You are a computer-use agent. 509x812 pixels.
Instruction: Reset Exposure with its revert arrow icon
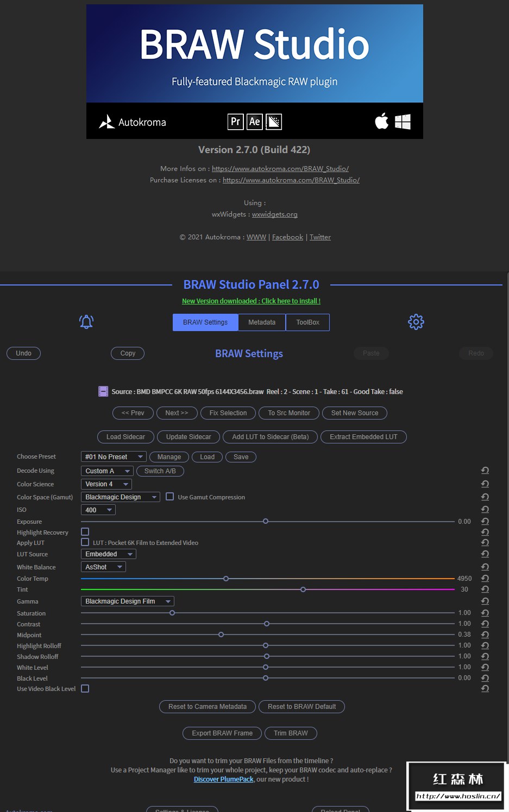click(x=485, y=522)
